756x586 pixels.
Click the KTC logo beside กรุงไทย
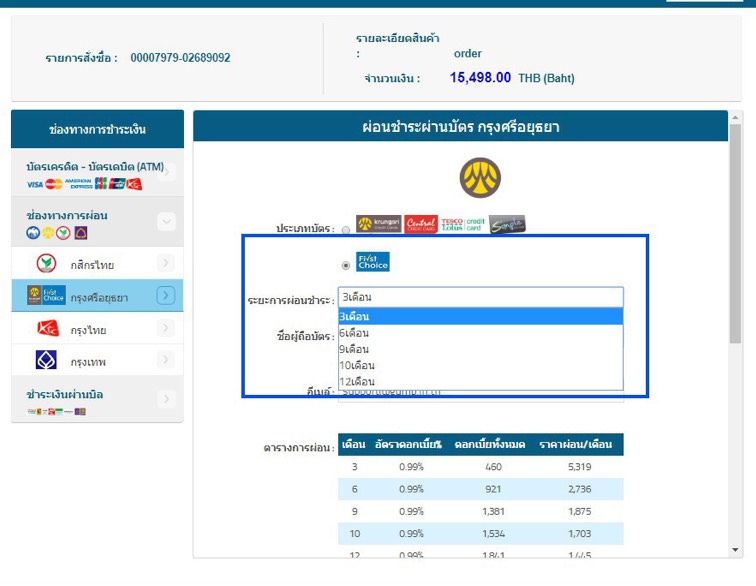pyautogui.click(x=48, y=328)
